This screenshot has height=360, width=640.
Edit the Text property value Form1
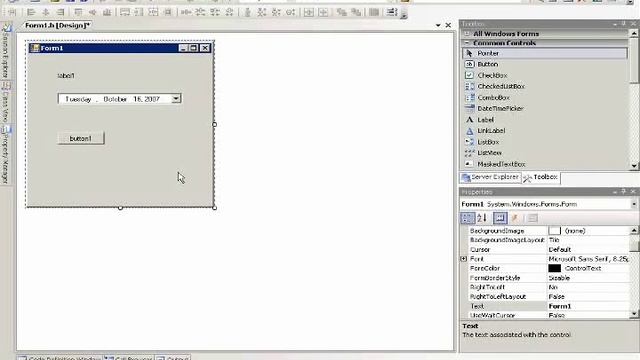coord(588,306)
